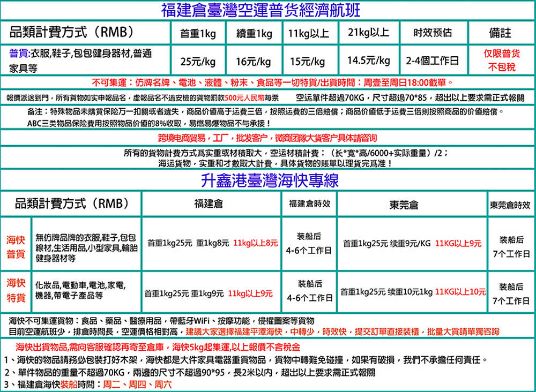Click the red 500元人民幣 penalty text
536x392 pixels.
[245, 99]
